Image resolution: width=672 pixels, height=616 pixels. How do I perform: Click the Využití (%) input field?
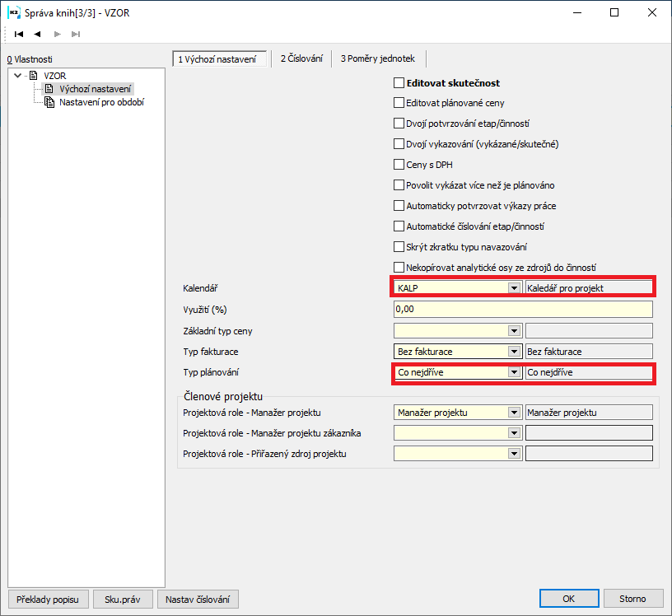[x=523, y=309]
